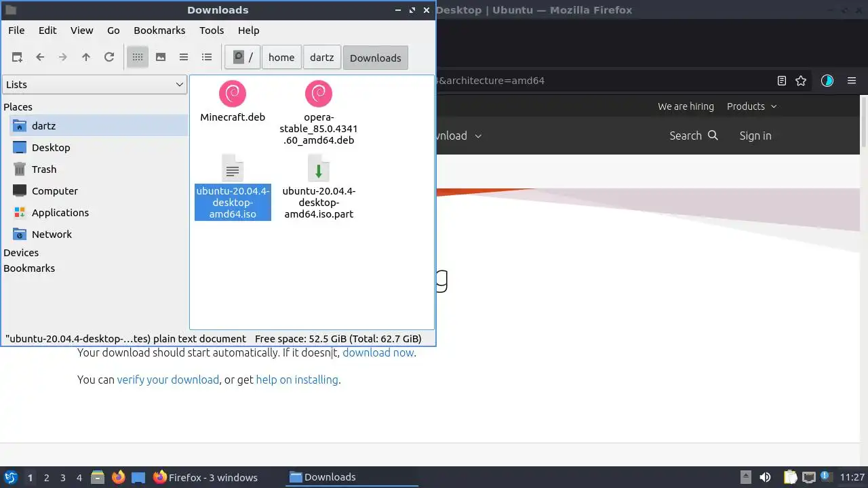
Task: Select the opera-stable deb package icon
Action: point(319,94)
